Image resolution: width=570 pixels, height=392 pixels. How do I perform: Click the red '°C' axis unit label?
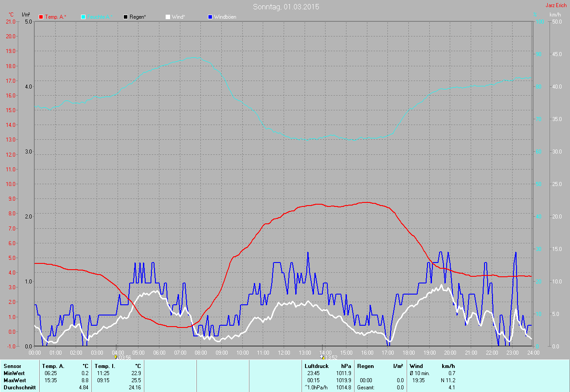coord(11,15)
